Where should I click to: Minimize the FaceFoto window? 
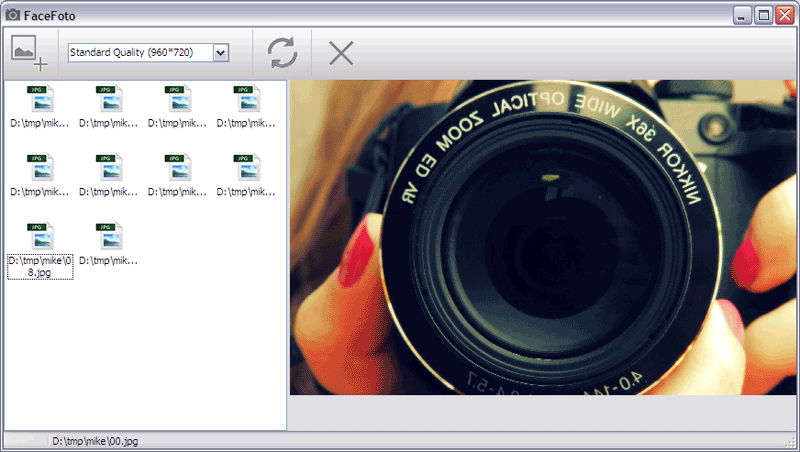(742, 16)
